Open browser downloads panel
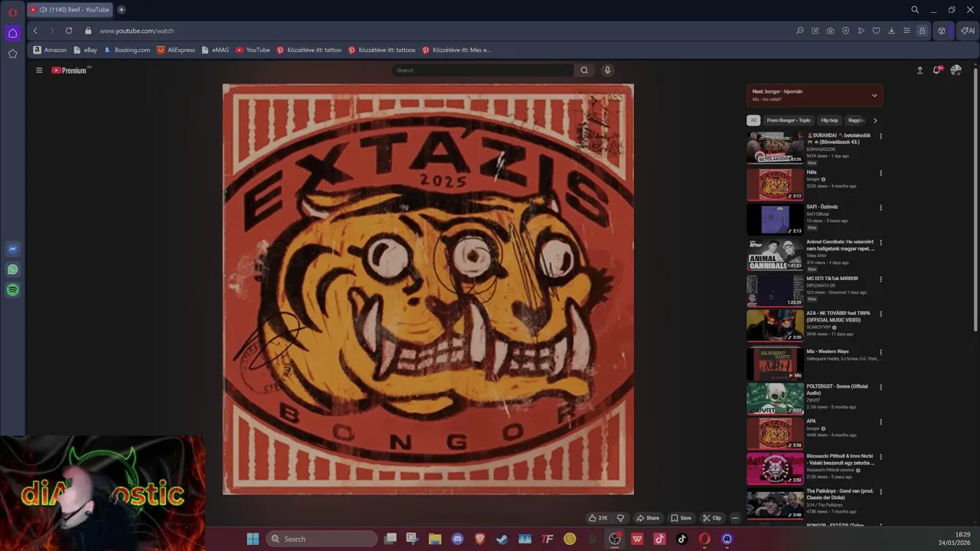The height and width of the screenshot is (551, 980). (892, 31)
